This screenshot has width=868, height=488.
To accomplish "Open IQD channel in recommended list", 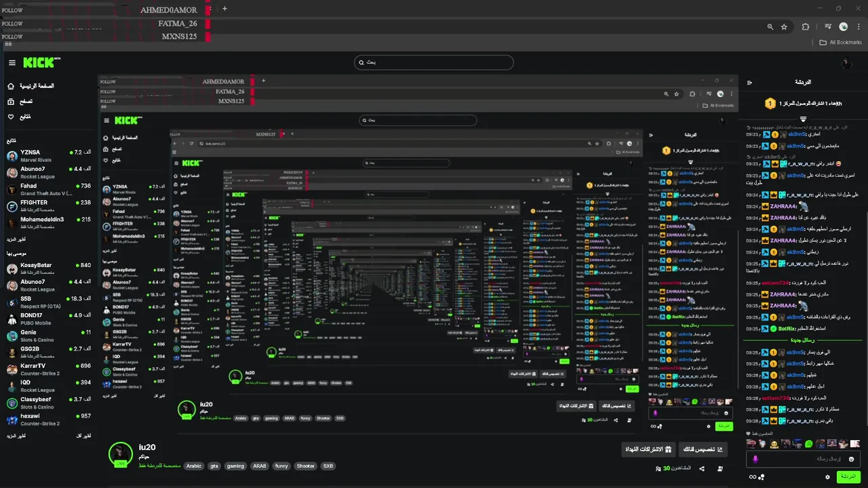I will click(49, 386).
